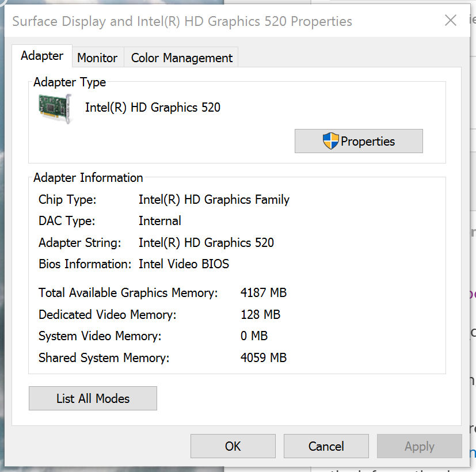Click the Shared System Memory 4059 MB value
Viewport: 476px width, 472px height.
tap(263, 358)
